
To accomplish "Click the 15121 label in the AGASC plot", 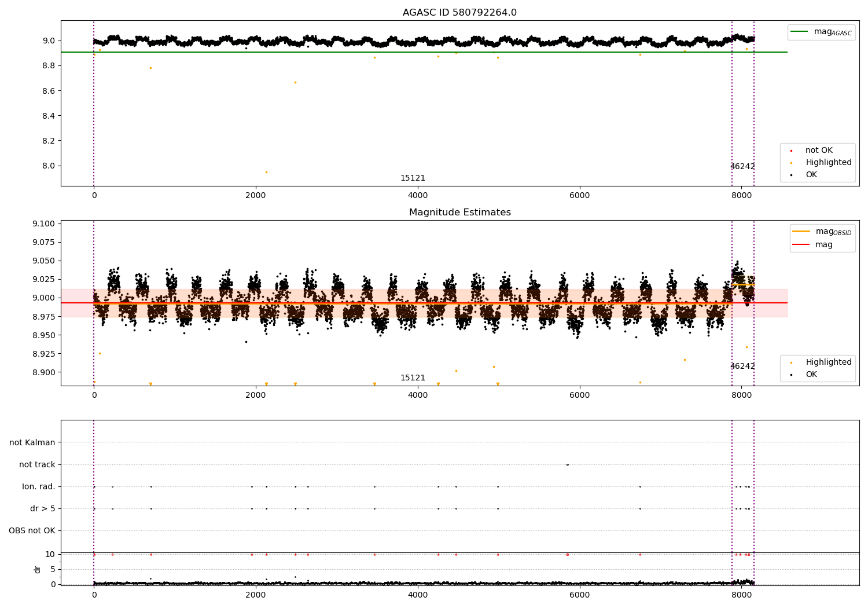I will click(x=413, y=178).
